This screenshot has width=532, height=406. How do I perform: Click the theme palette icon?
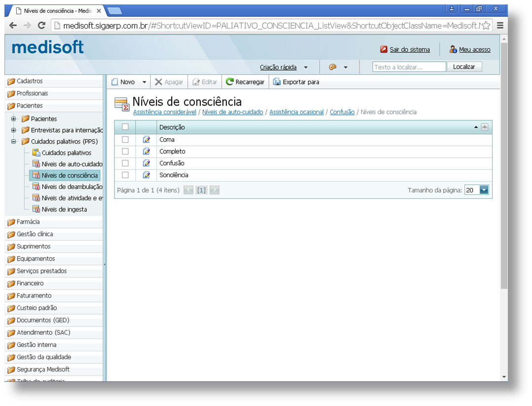pyautogui.click(x=333, y=67)
